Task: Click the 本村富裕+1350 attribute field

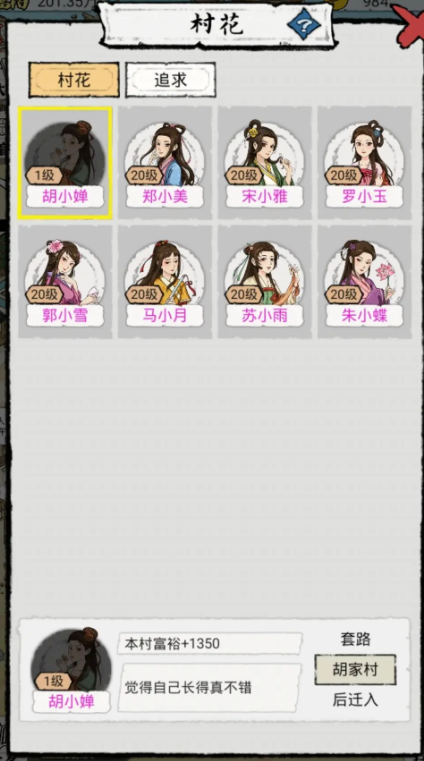Action: coord(210,644)
